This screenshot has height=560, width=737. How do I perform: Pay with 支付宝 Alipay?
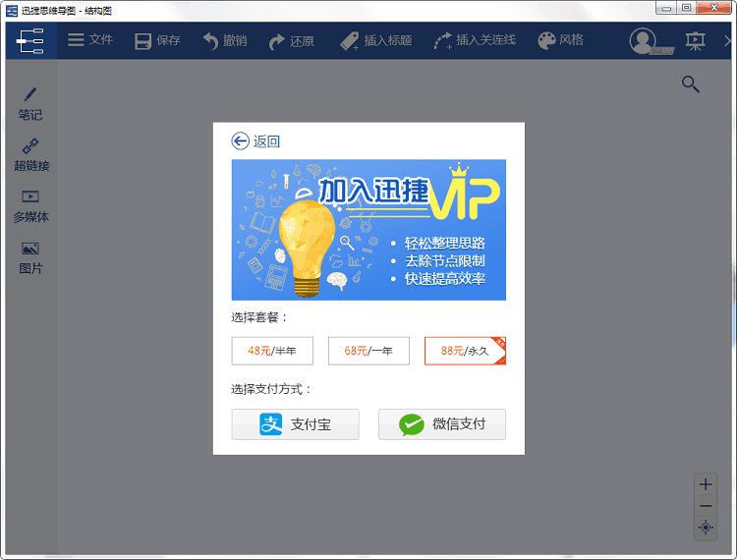pyautogui.click(x=295, y=424)
